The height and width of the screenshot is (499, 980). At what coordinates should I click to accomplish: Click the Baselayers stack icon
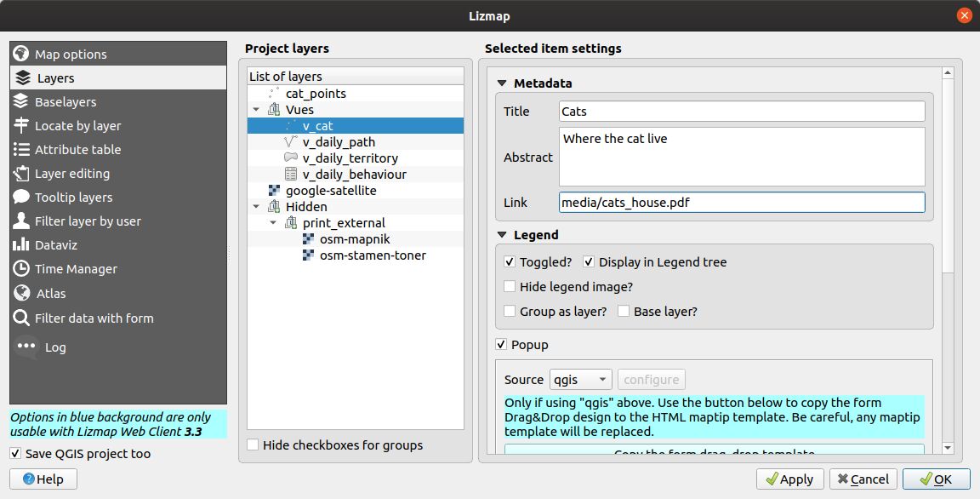pyautogui.click(x=21, y=101)
